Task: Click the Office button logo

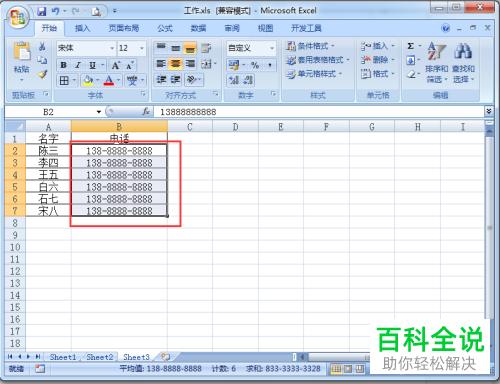Action: [18, 17]
